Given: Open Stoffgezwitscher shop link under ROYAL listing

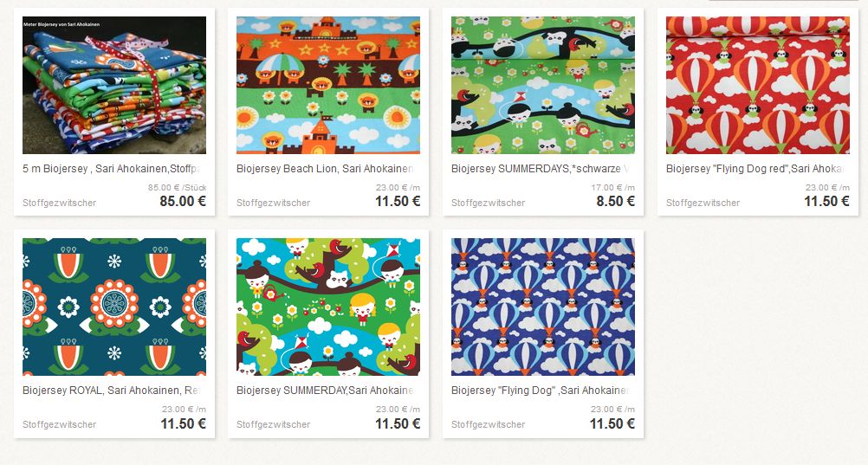Looking at the screenshot, I should click(59, 424).
